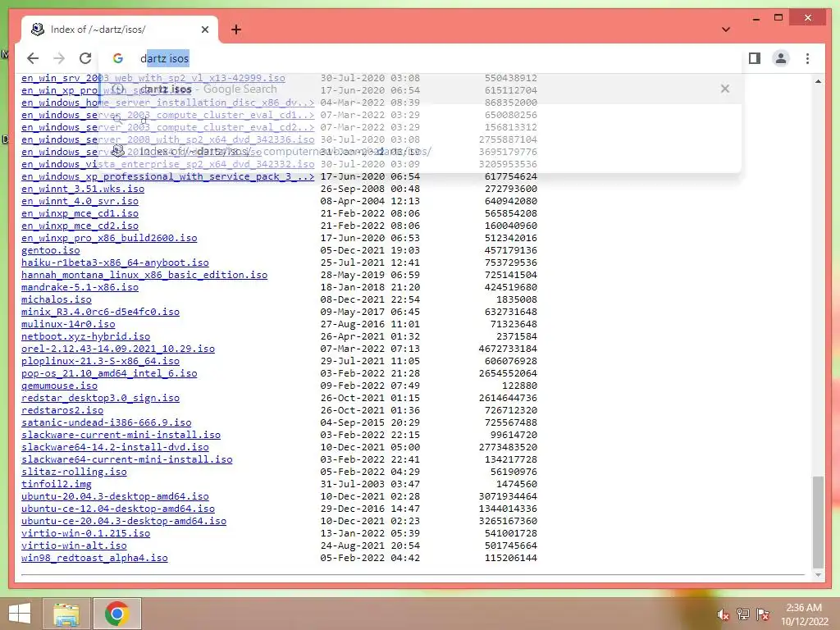Open hannah_montana_linux_x86_basic_edition.iso link

point(144,275)
